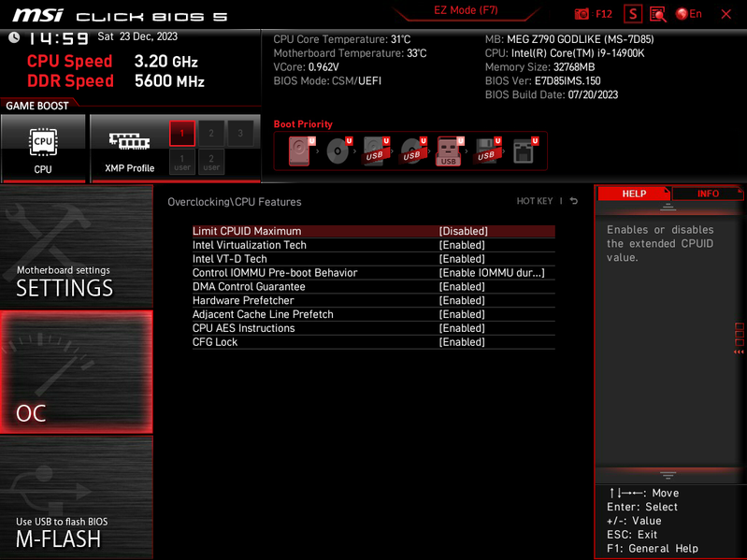Screen dimensions: 747x560
Task: Click the system clock time display
Action: point(58,38)
